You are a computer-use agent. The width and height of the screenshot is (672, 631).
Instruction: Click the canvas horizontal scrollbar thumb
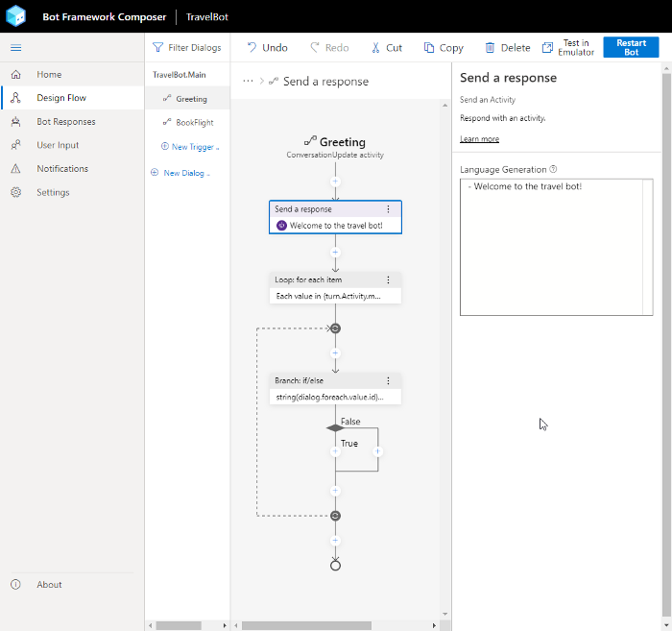coord(306,626)
